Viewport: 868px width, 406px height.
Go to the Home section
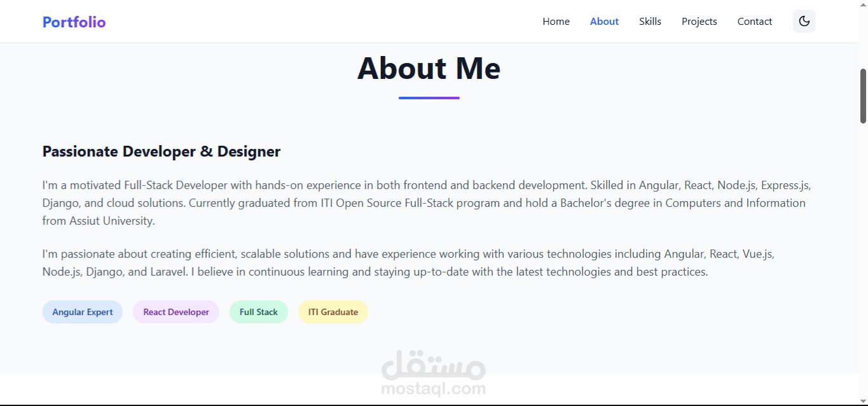tap(556, 22)
